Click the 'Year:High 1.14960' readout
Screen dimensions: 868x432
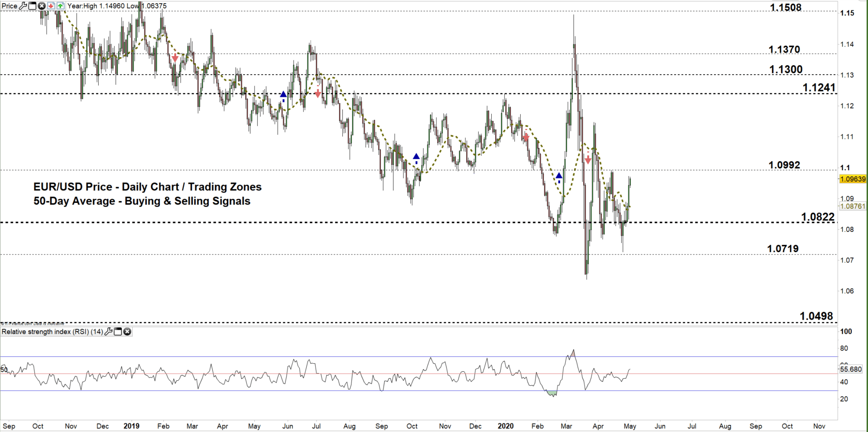(x=96, y=6)
